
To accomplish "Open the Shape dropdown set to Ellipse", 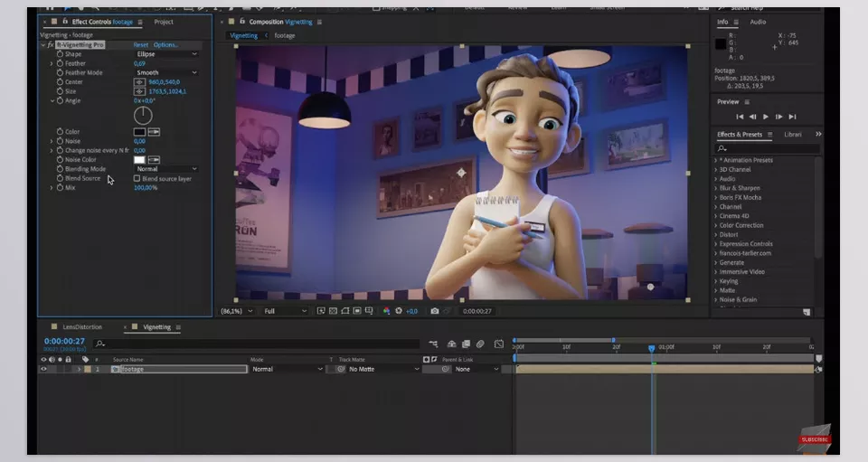I will (166, 54).
